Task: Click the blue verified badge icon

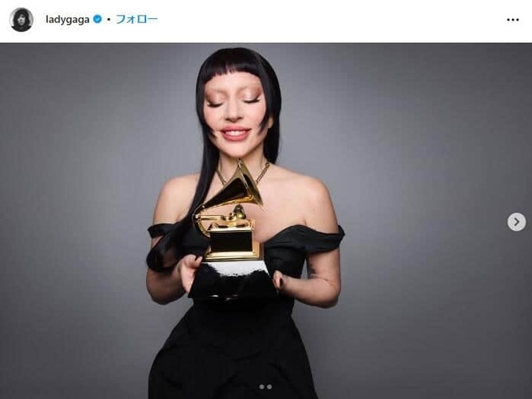Action: coord(97,19)
